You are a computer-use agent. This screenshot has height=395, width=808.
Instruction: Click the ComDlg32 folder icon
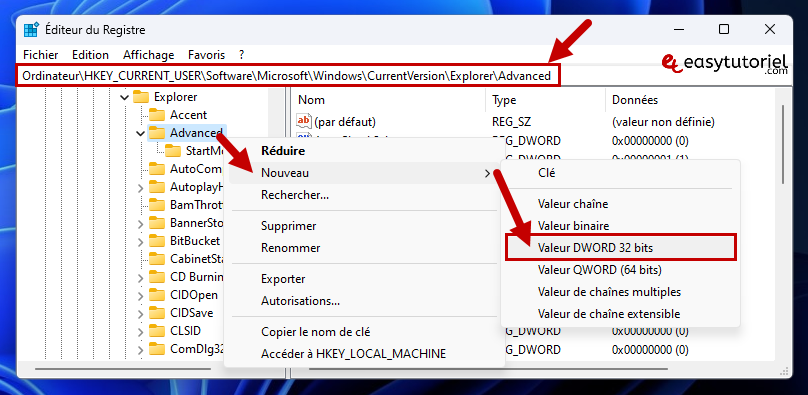pos(156,349)
